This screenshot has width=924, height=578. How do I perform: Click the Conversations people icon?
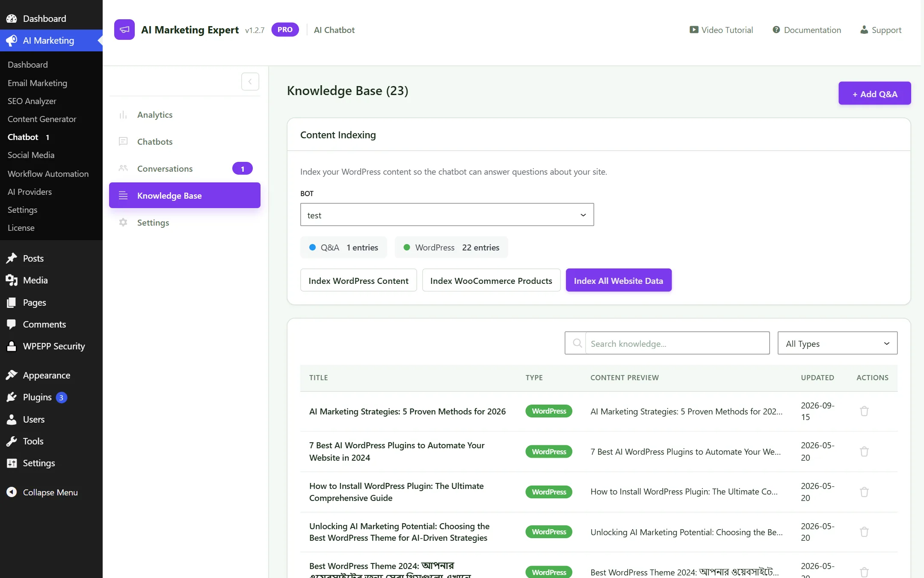123,169
